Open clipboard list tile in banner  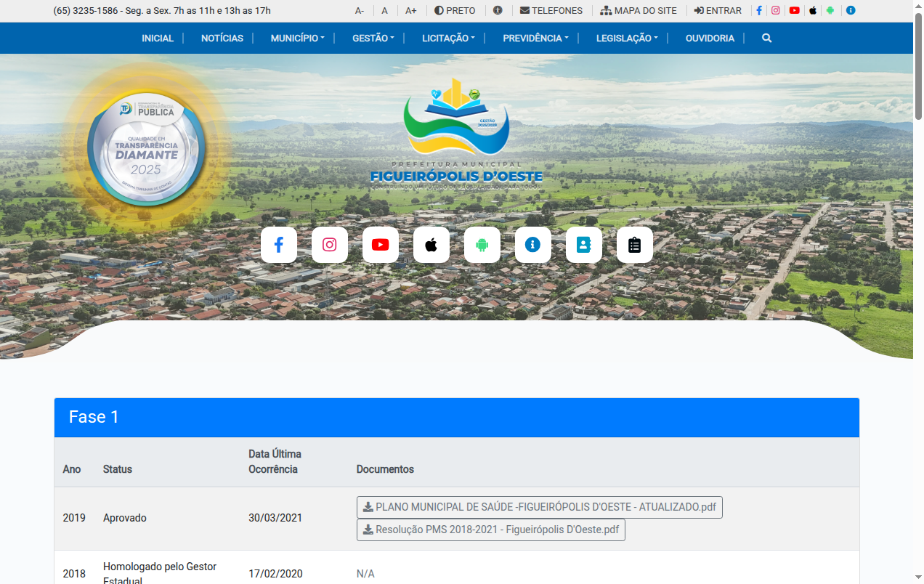coord(635,245)
